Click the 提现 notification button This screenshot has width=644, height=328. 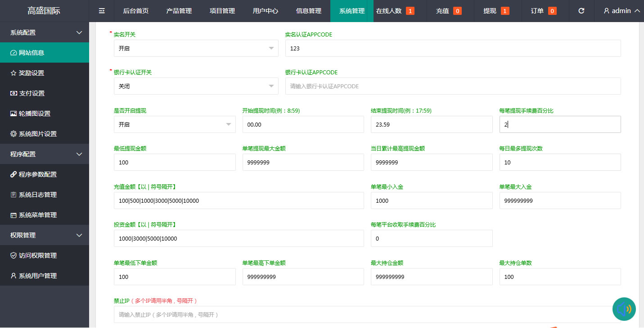click(x=496, y=11)
